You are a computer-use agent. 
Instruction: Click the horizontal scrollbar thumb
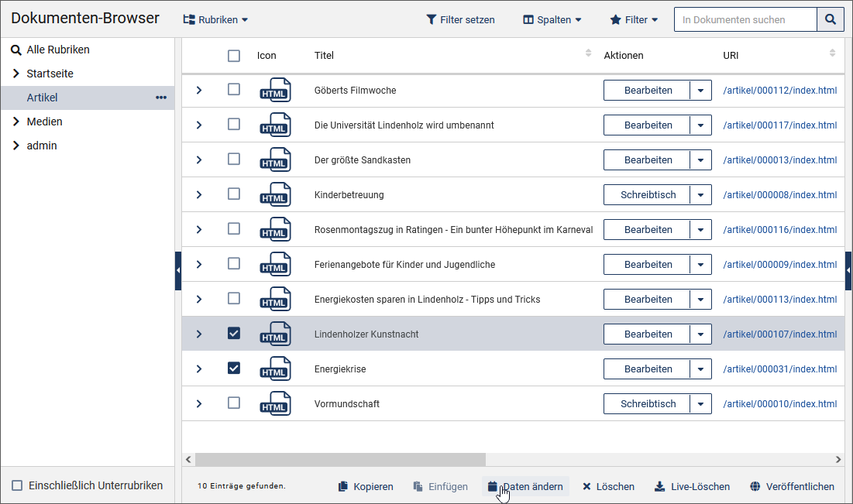[x=341, y=459]
